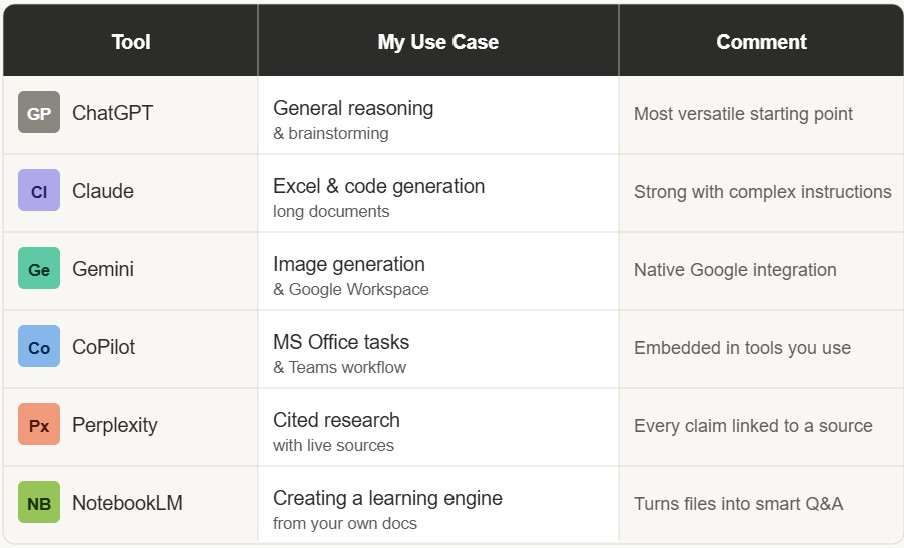The width and height of the screenshot is (904, 548).
Task: Click the gray GP ChatGPT icon
Action: pyautogui.click(x=39, y=113)
